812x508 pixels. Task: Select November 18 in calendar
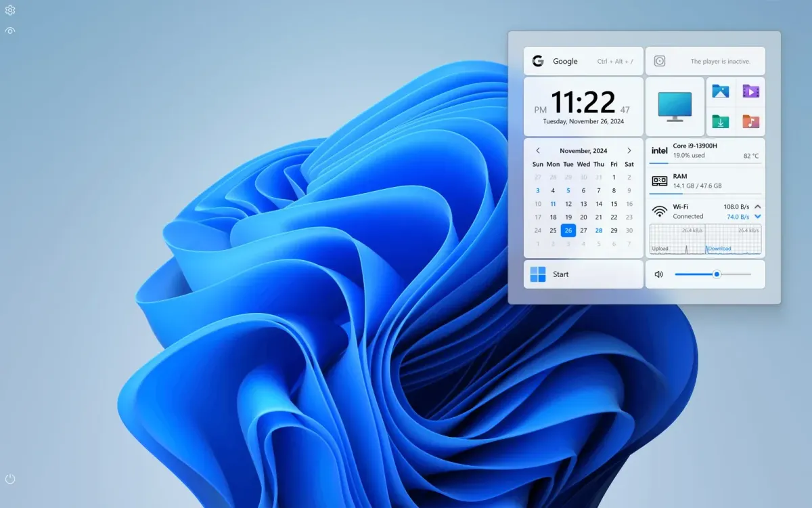click(553, 217)
